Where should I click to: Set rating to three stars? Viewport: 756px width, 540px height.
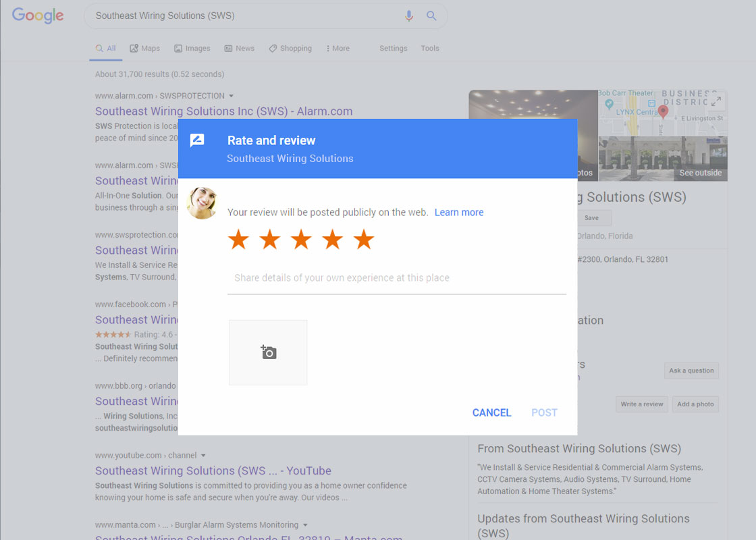pyautogui.click(x=301, y=240)
